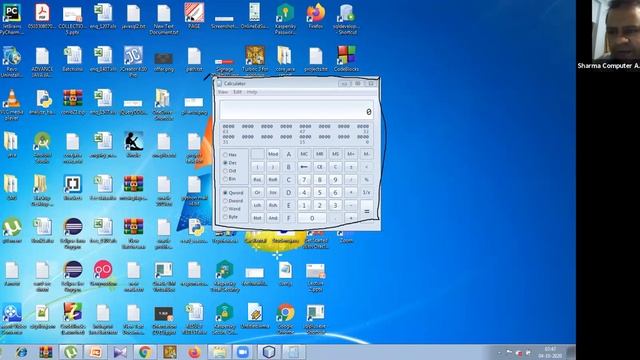The height and width of the screenshot is (360, 640).
Task: Open the uTorrent desktop shortcut
Action: tap(11, 231)
